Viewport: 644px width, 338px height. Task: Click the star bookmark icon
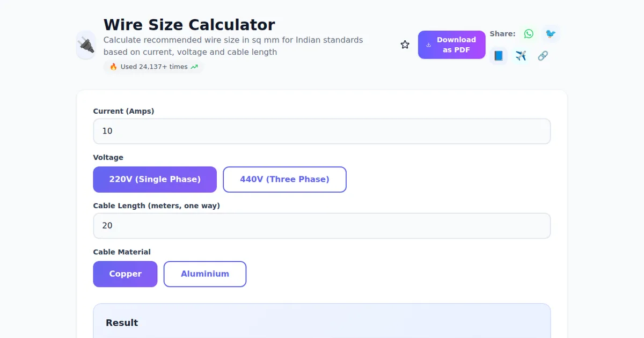[405, 44]
